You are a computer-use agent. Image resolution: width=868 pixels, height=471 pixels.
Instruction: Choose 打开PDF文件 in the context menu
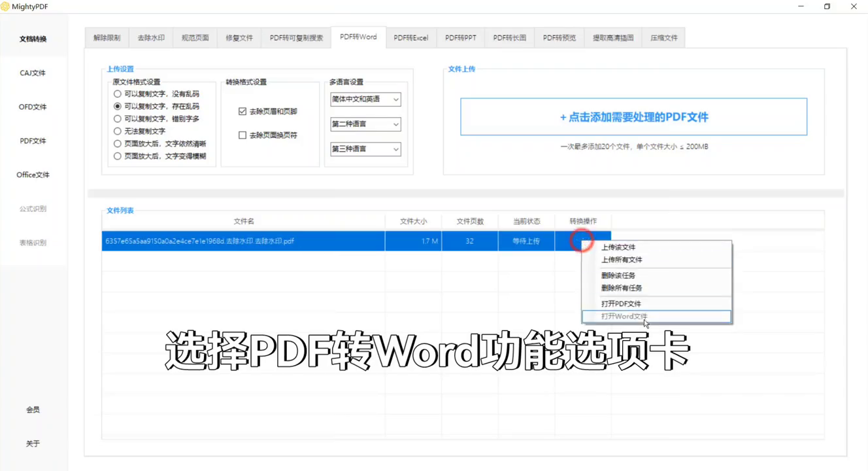(x=656, y=304)
